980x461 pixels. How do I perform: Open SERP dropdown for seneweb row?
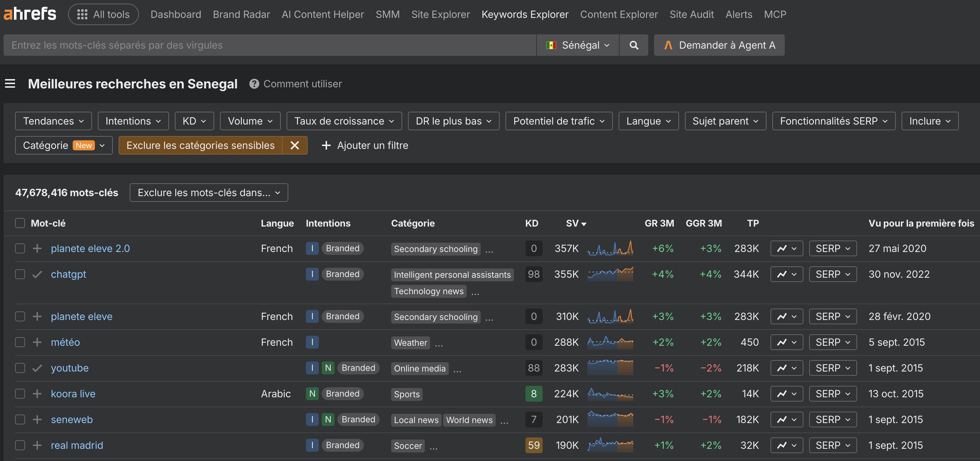833,419
